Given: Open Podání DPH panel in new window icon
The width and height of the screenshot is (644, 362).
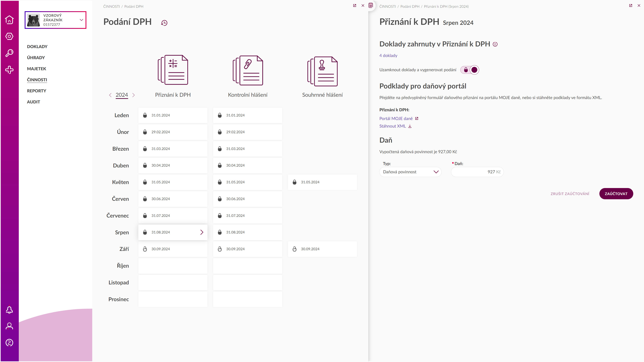Looking at the screenshot, I should point(355,6).
